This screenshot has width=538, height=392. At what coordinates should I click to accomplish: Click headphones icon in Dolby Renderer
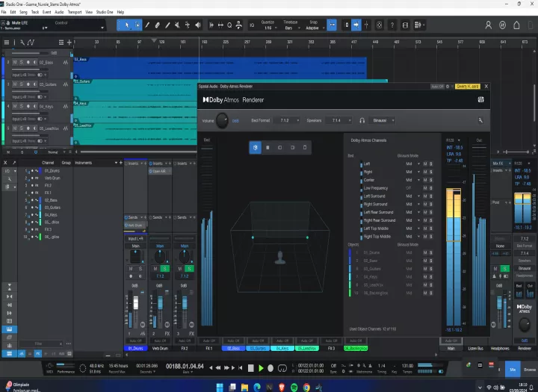pos(362,120)
